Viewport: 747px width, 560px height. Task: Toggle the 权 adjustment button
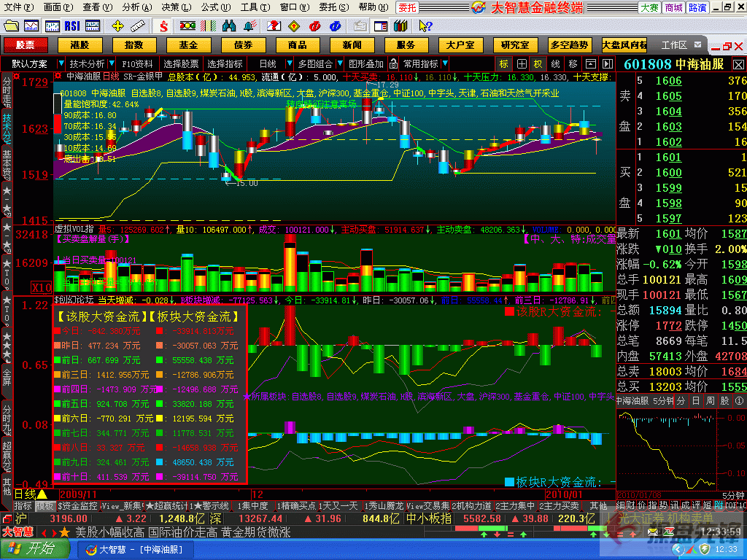tap(538, 63)
